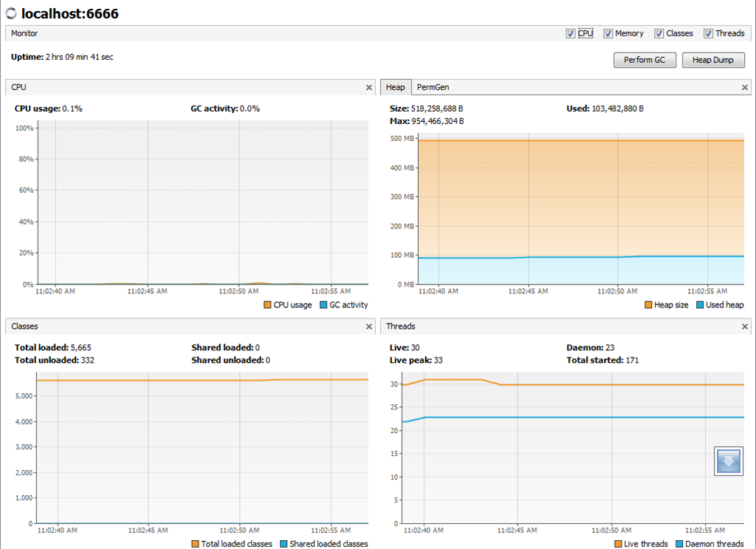This screenshot has width=756, height=549.
Task: Click the Heap Dump button
Action: point(712,60)
